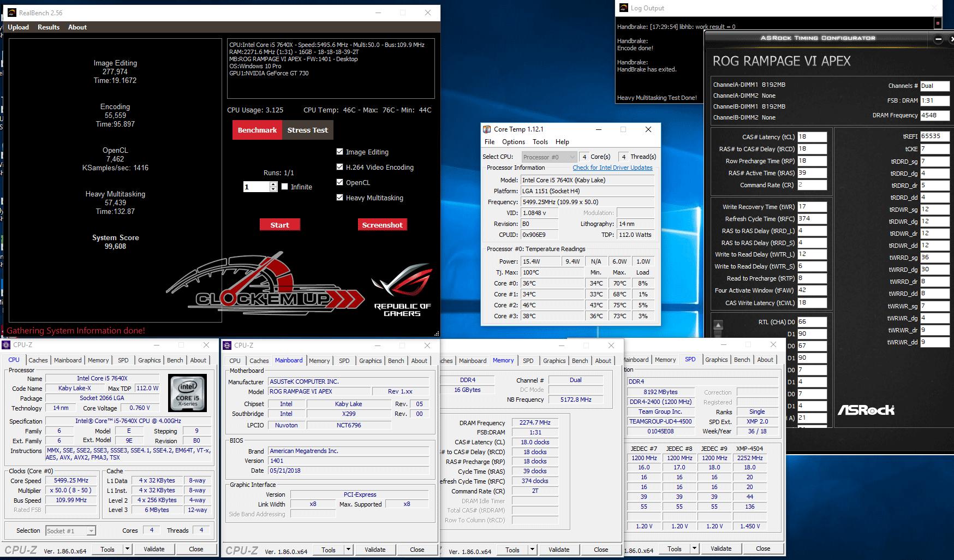This screenshot has height=560, width=954.
Task: Open the Results menu in RealBench
Action: (49, 27)
